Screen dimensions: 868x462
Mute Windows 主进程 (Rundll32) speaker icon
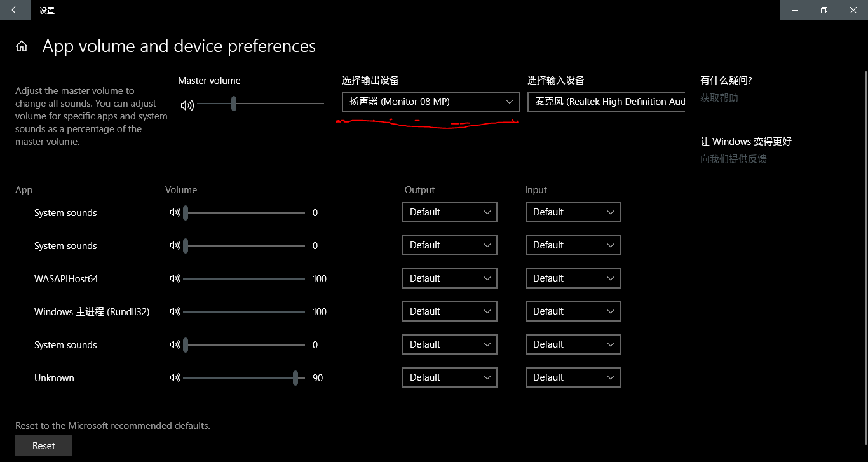pyautogui.click(x=175, y=311)
